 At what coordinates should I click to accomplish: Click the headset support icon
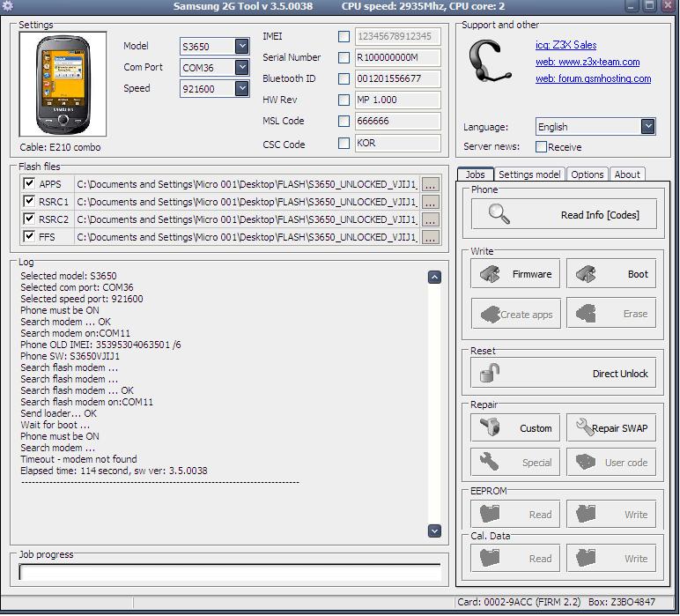pyautogui.click(x=490, y=61)
